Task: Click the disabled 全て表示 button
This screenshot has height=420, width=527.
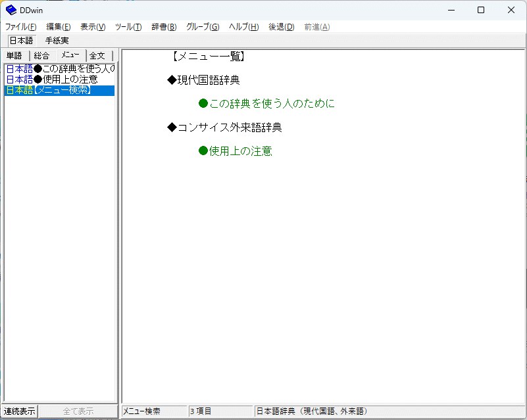Action: click(78, 411)
